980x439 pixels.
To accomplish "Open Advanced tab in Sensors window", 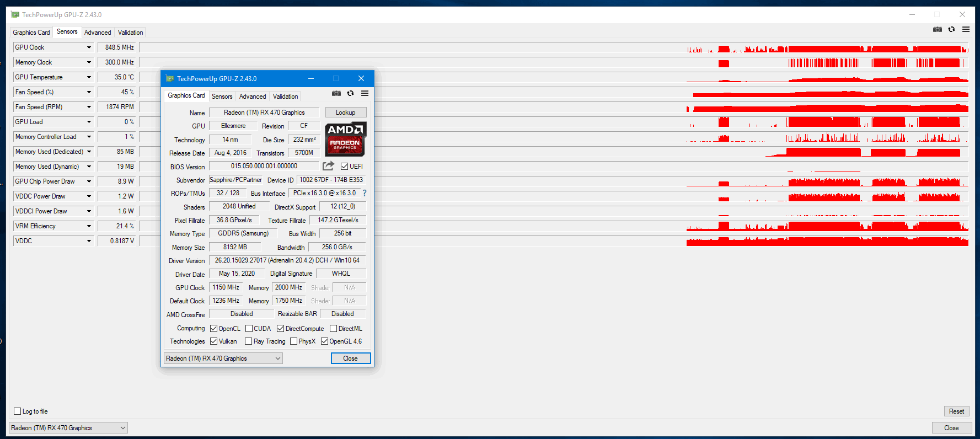I will pyautogui.click(x=98, y=33).
